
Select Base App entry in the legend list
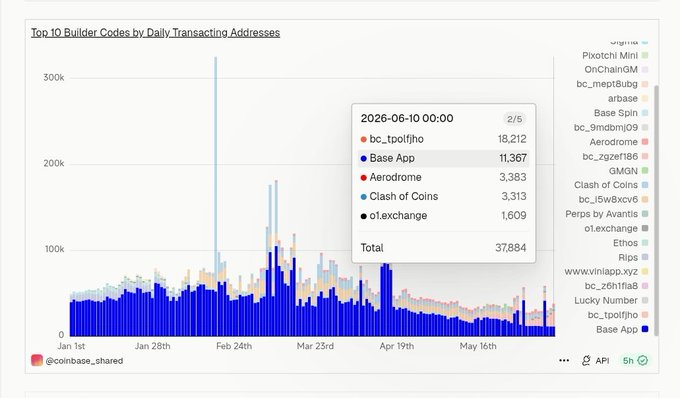[622, 329]
